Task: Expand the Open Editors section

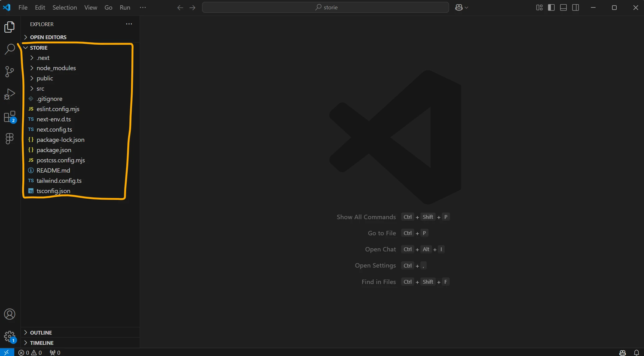Action: [80, 37]
